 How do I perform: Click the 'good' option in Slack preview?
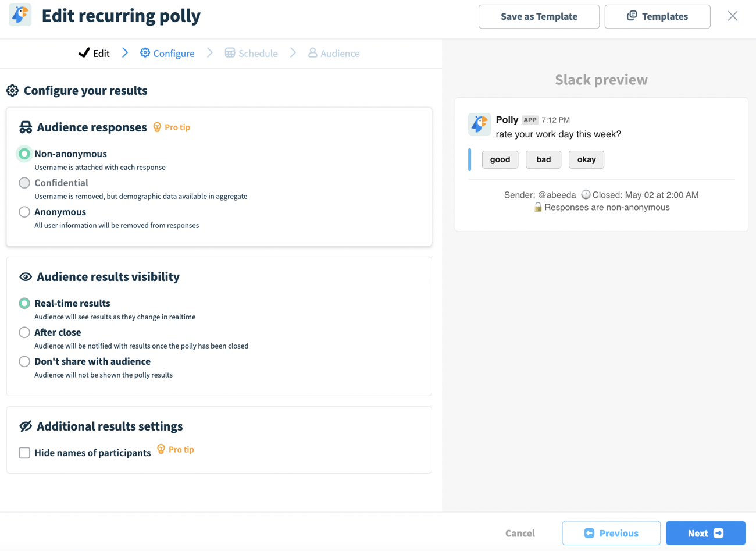click(x=500, y=159)
